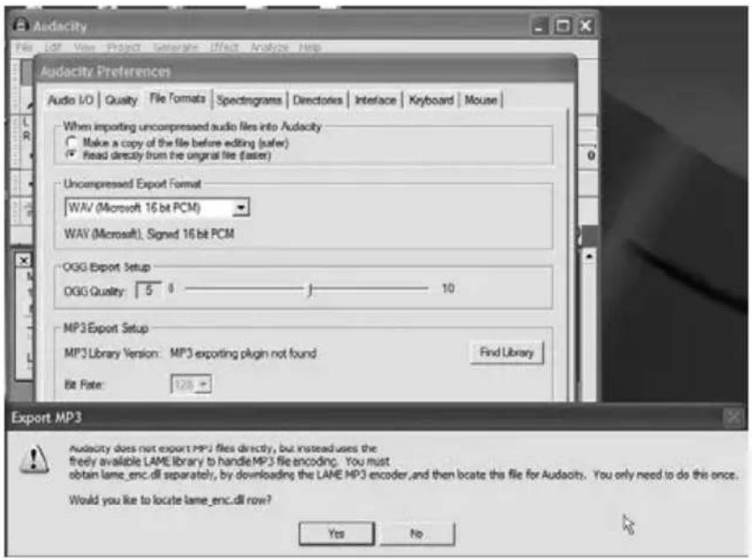Click the Find Library button
Viewport: 752px width, 560px height.
coord(506,353)
